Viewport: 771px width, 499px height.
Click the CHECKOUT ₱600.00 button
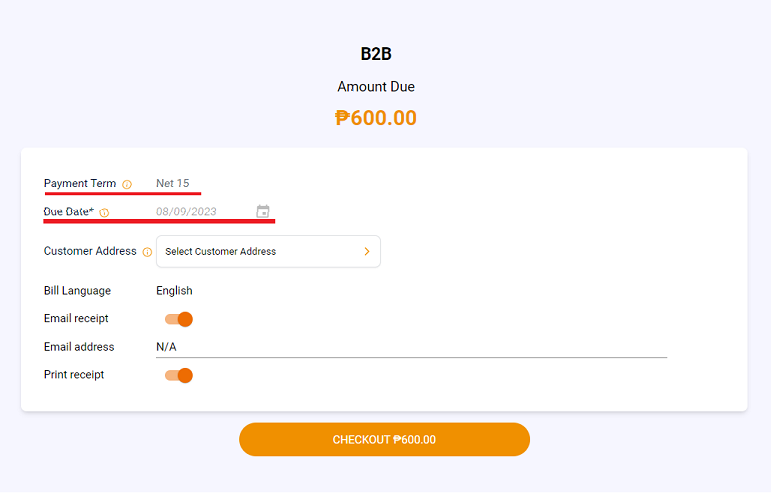pos(385,439)
